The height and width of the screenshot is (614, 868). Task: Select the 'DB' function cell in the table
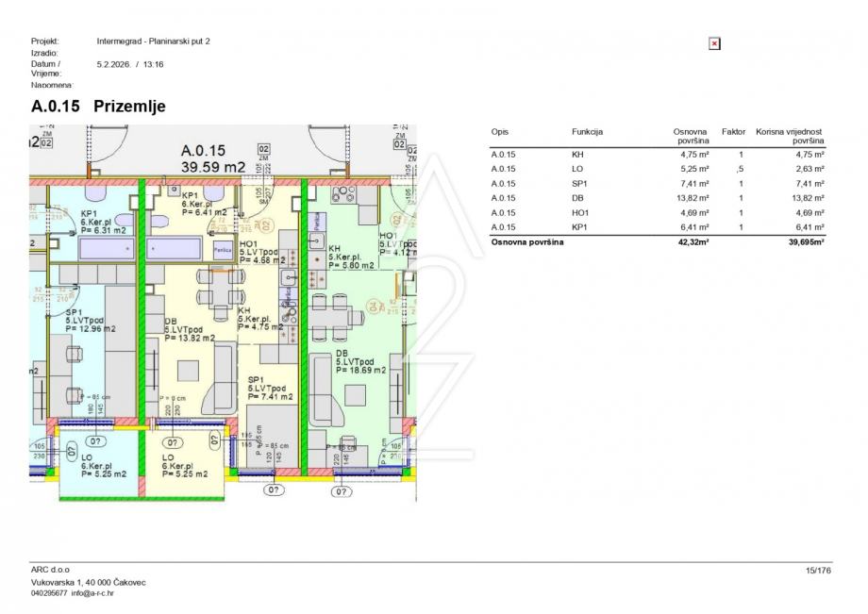[577, 198]
